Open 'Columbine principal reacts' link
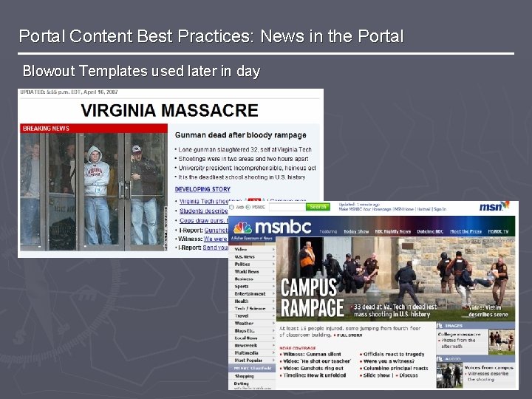 pyautogui.click(x=395, y=369)
